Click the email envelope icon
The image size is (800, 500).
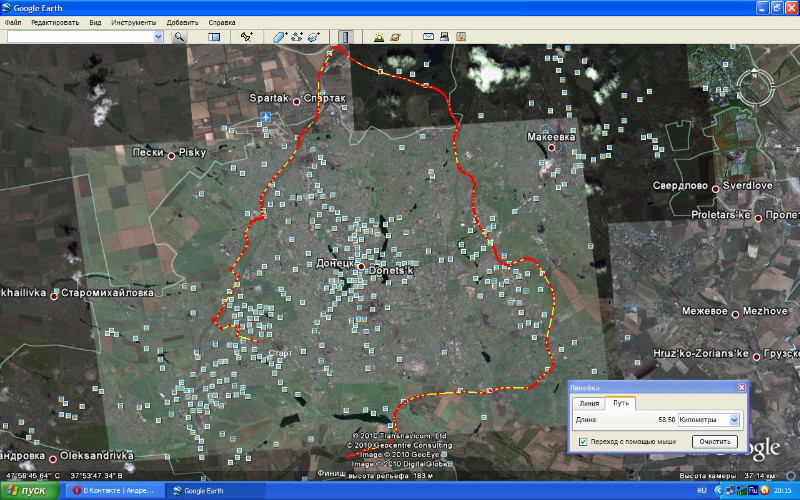coord(428,36)
